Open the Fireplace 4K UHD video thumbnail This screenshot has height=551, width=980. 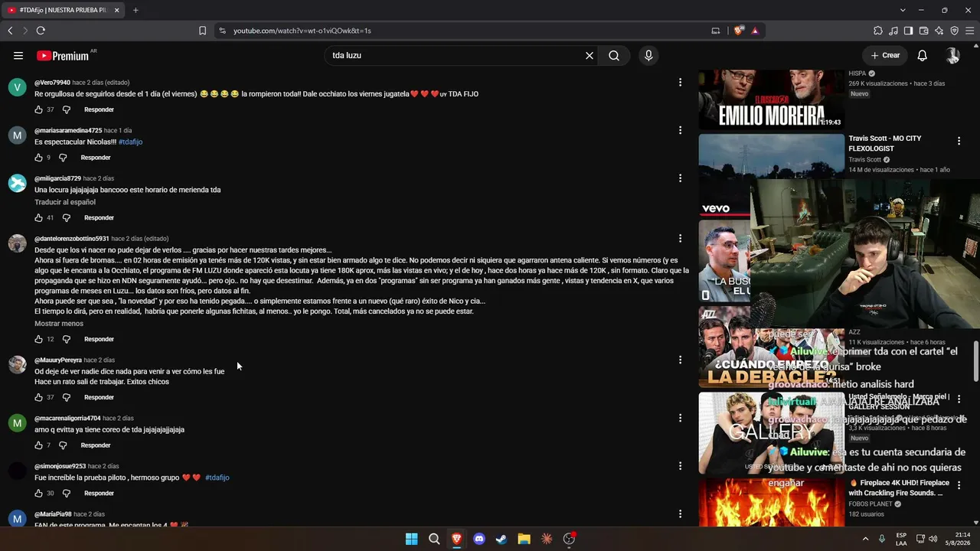771,502
